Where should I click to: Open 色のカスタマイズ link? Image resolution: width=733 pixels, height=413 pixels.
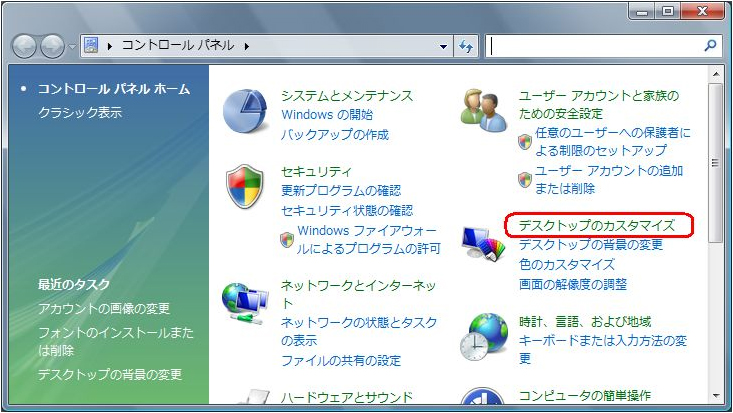click(567, 265)
